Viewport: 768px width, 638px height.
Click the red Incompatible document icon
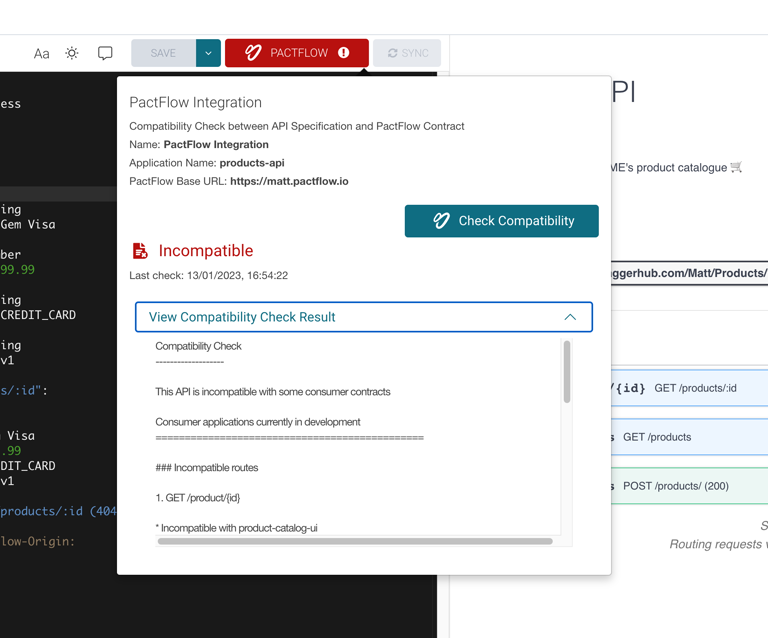point(140,251)
